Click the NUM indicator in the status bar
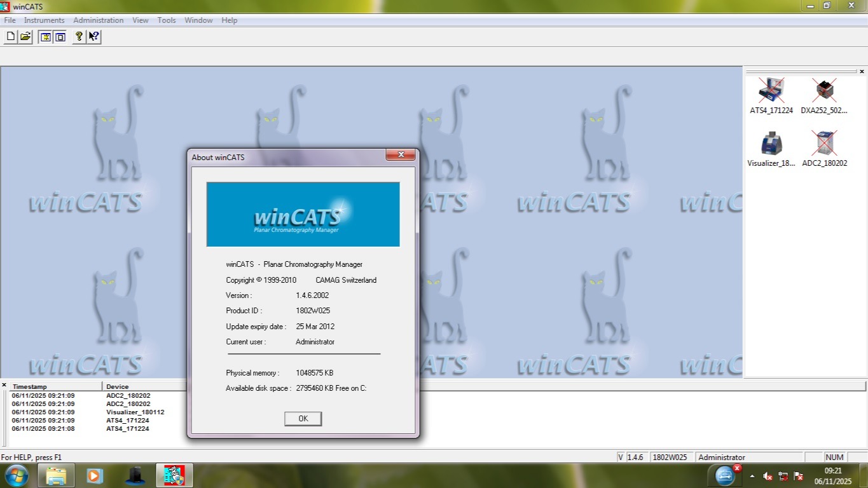This screenshot has width=868, height=488. (x=834, y=457)
